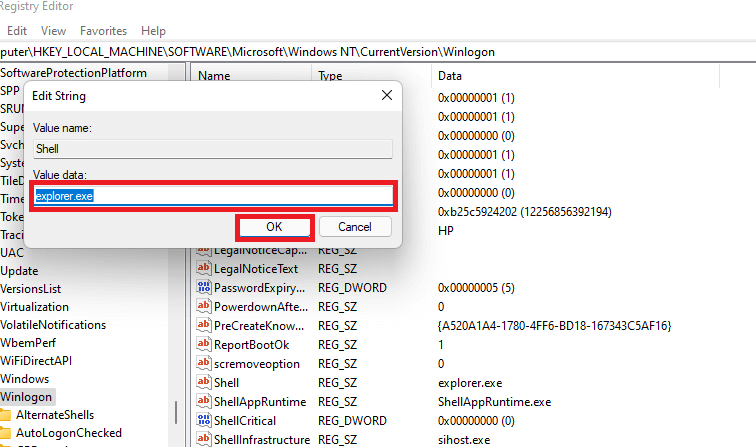Sort values by the Data column header
This screenshot has width=756, height=447.
(450, 75)
